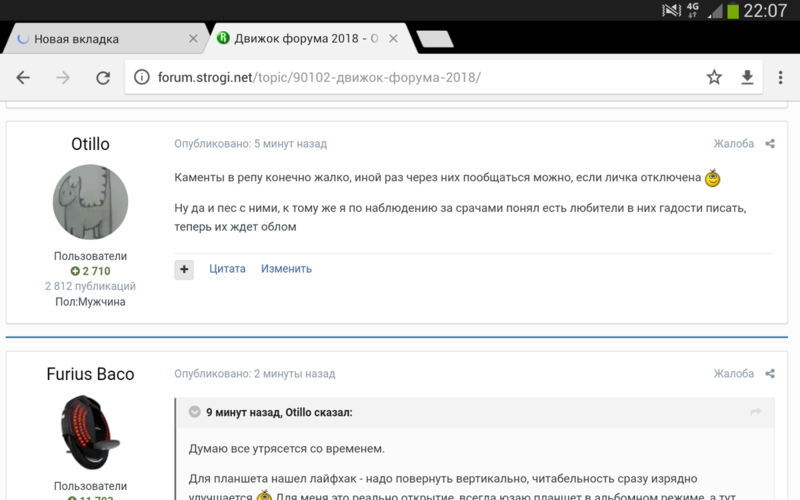Image resolution: width=800 pixels, height=500 pixels.
Task: Close the Движок форума 2018 tab
Action: (393, 39)
